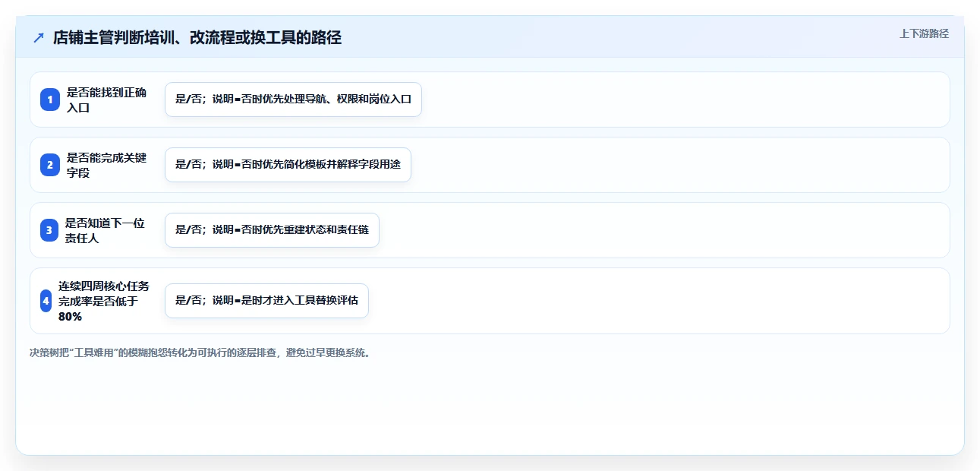Click the box about 导航、权限和岗位入口
The image size is (980, 471).
point(293,100)
